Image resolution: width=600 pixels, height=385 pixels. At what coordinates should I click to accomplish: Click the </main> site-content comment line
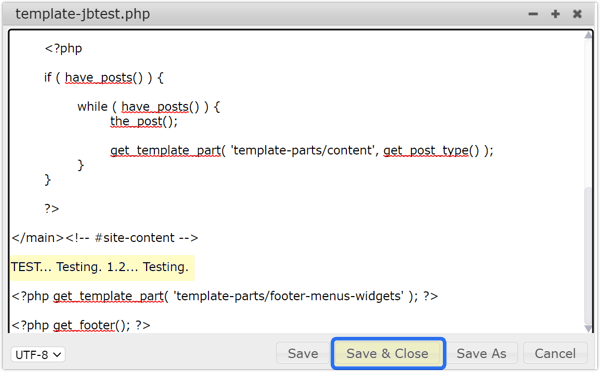(x=105, y=238)
